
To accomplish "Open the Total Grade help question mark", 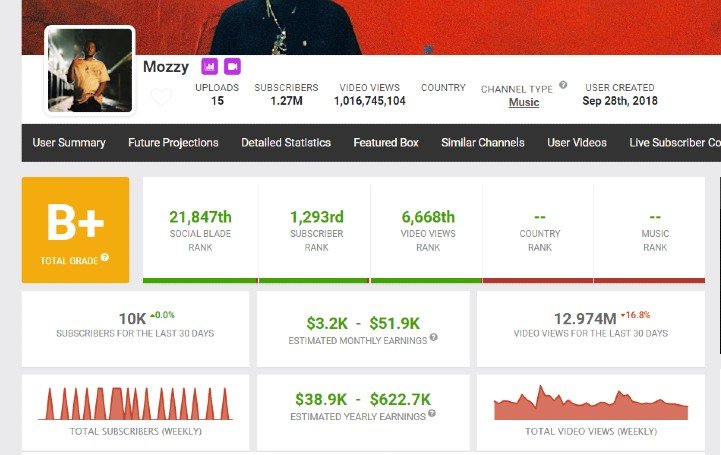I will (x=105, y=257).
